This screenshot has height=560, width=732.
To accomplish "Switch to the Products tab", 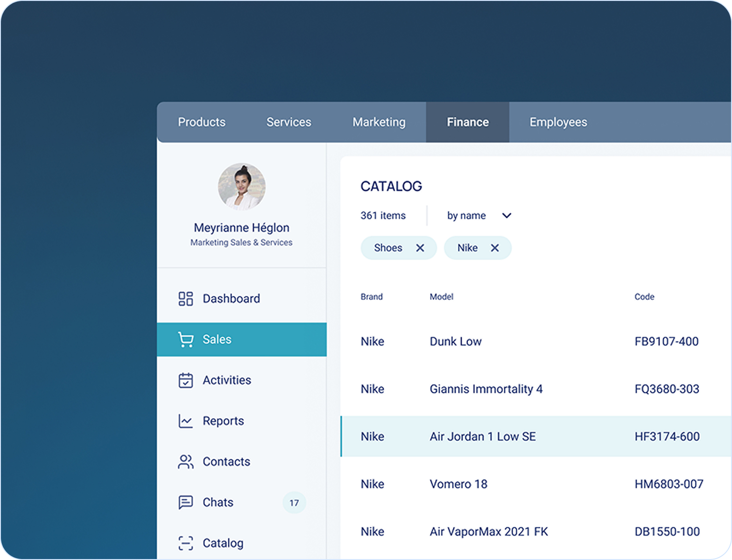I will tap(202, 122).
